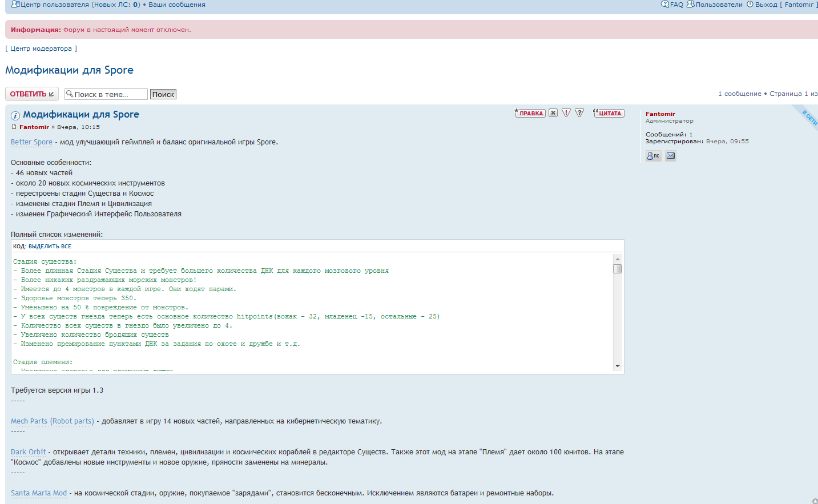The height and width of the screenshot is (504, 818).
Task: Click the 'Полный список изменений:' text
Action: (57, 235)
